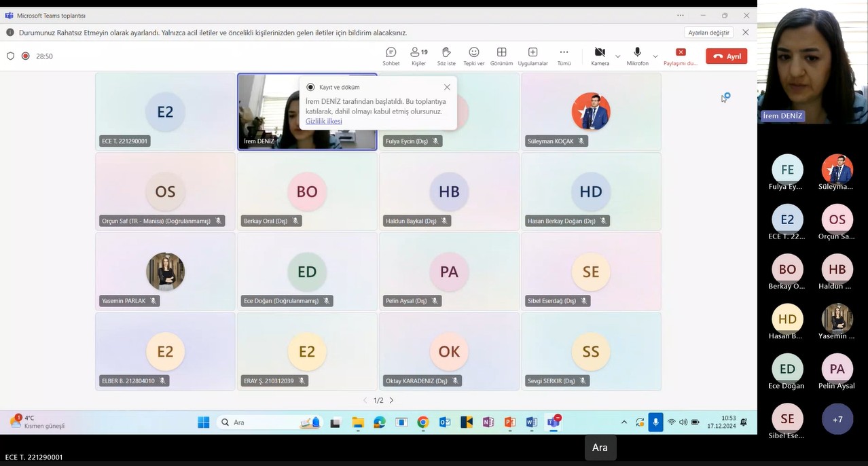
Task: Open the Görünüm view options
Action: click(x=501, y=56)
